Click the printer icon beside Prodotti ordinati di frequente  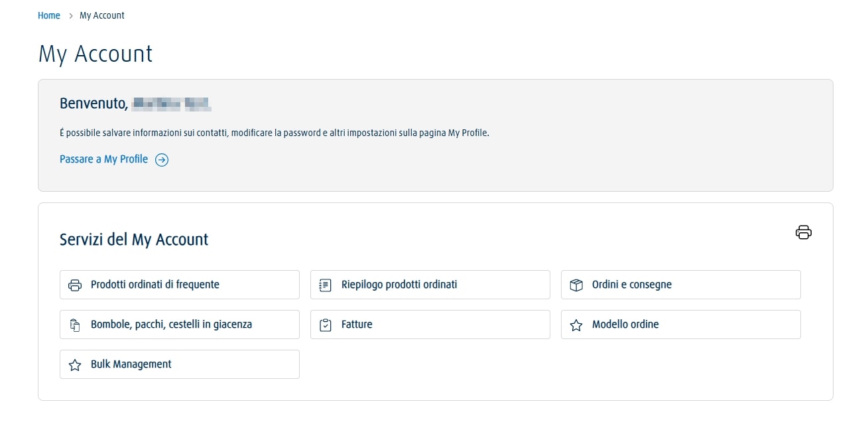(75, 285)
